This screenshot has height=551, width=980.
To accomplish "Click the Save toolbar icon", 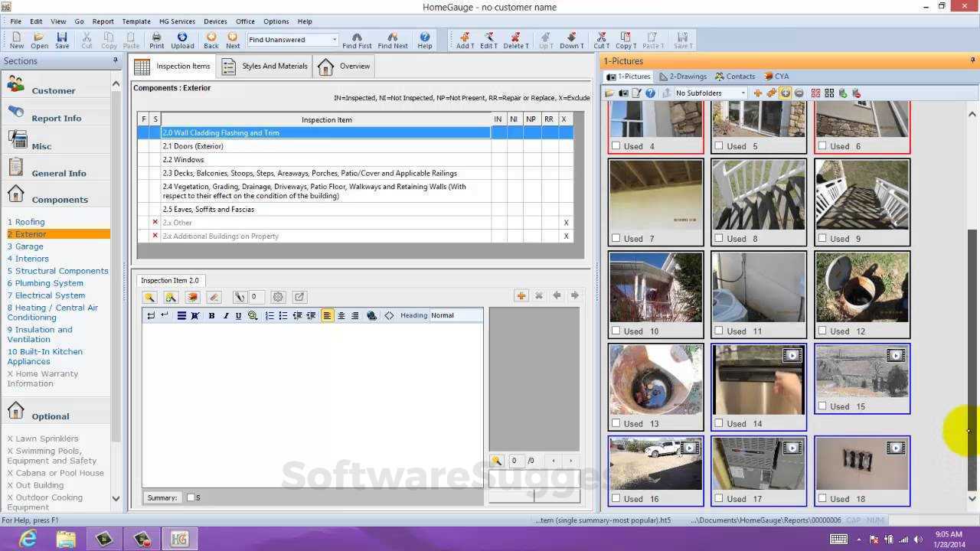I will (x=62, y=40).
